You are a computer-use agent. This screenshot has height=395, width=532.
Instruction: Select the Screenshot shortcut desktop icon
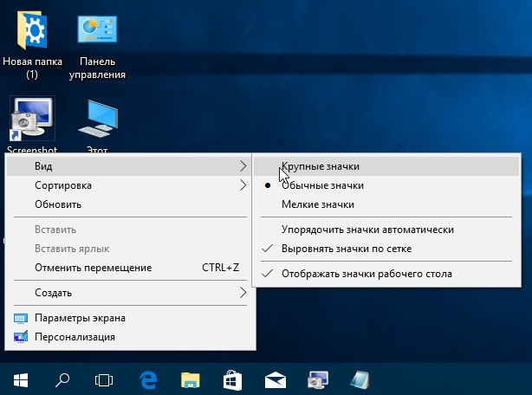coord(32,119)
